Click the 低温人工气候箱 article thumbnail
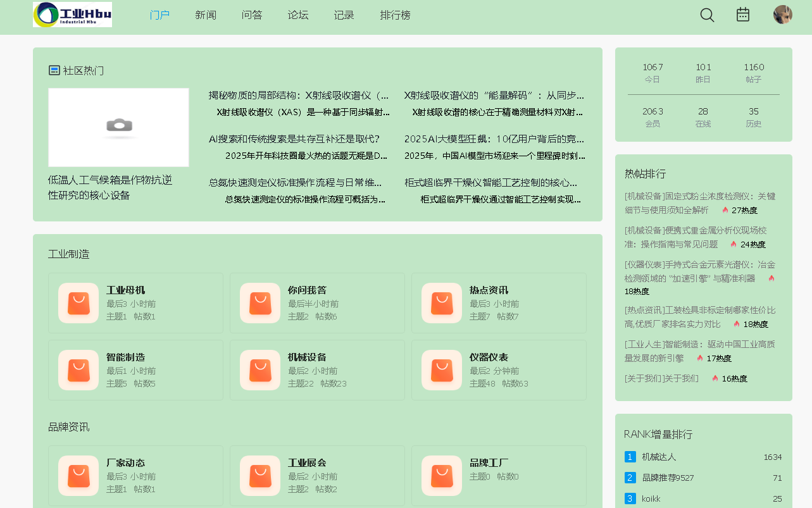 [118, 127]
